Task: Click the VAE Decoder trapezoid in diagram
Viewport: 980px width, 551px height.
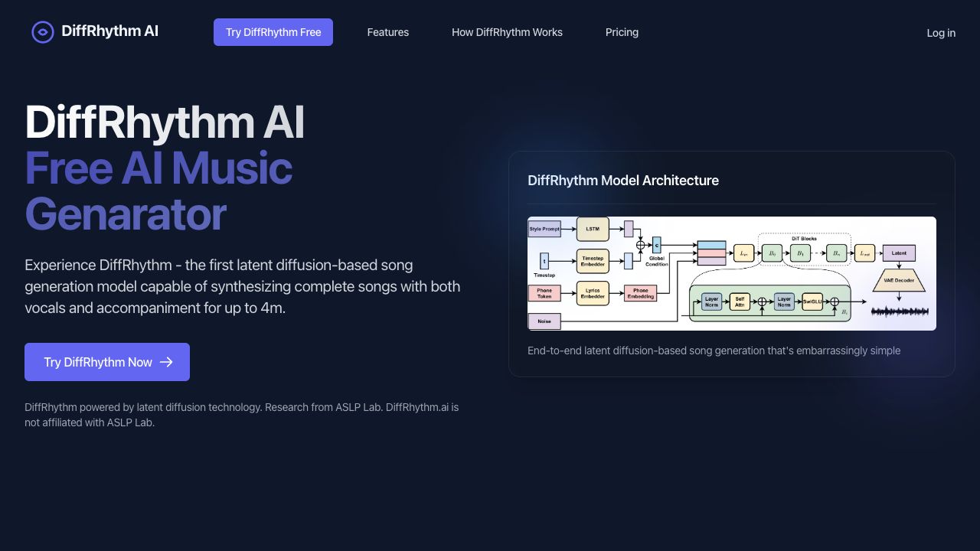Action: tap(899, 280)
